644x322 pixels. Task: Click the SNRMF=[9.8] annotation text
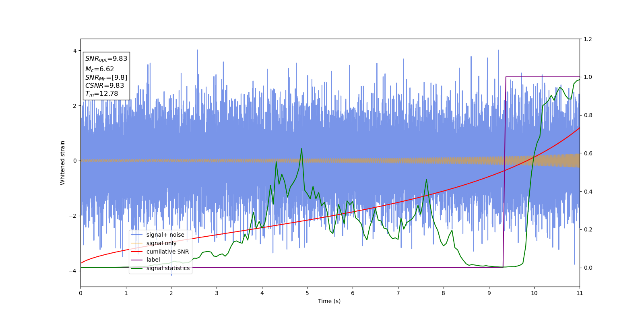(x=106, y=78)
